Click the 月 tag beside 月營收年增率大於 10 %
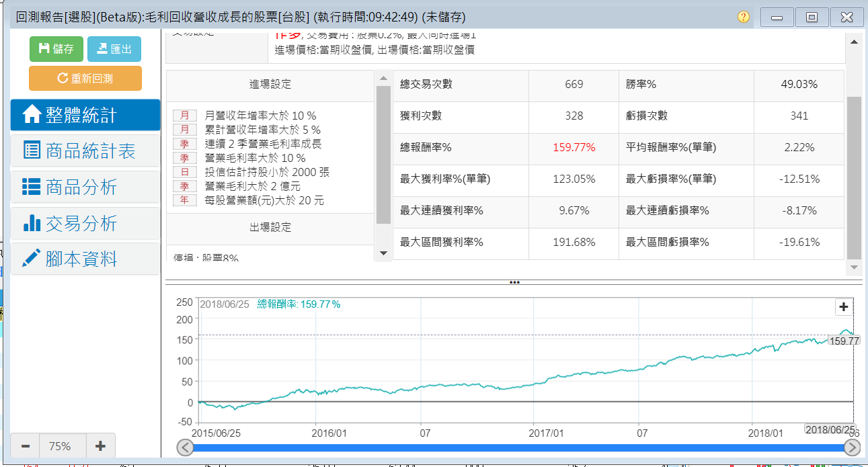The width and height of the screenshot is (868, 467). 185,116
